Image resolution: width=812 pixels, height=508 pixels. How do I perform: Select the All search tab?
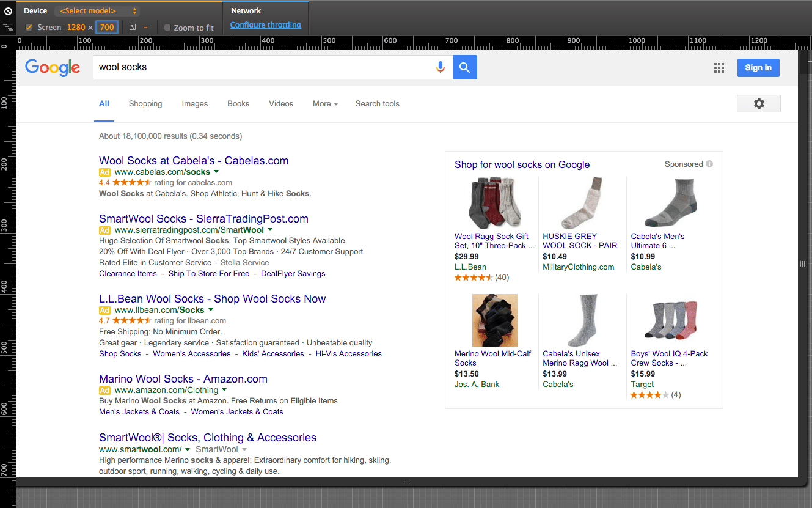click(x=104, y=104)
